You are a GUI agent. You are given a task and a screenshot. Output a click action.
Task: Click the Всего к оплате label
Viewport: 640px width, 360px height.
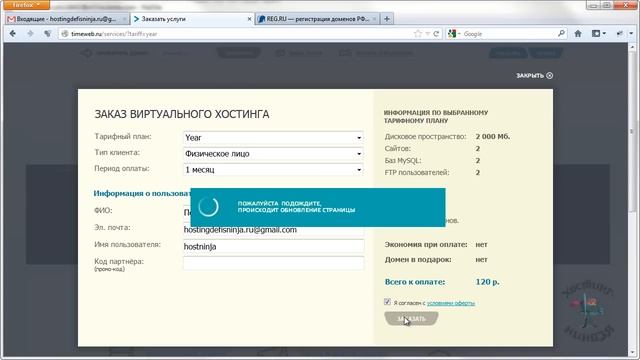[x=415, y=282]
